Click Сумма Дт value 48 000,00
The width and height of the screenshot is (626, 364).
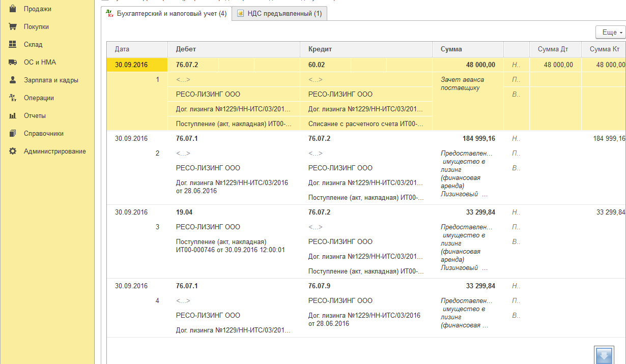(x=558, y=65)
